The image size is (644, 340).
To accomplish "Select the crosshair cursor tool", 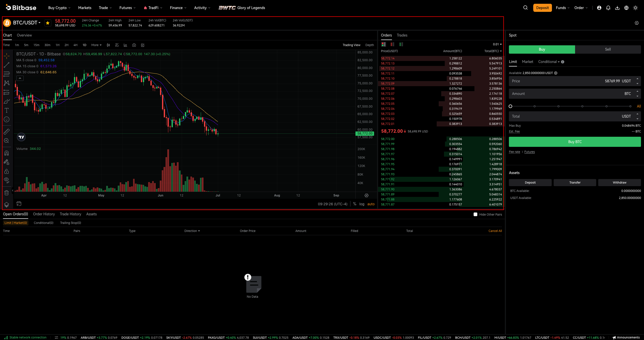I will click(7, 56).
